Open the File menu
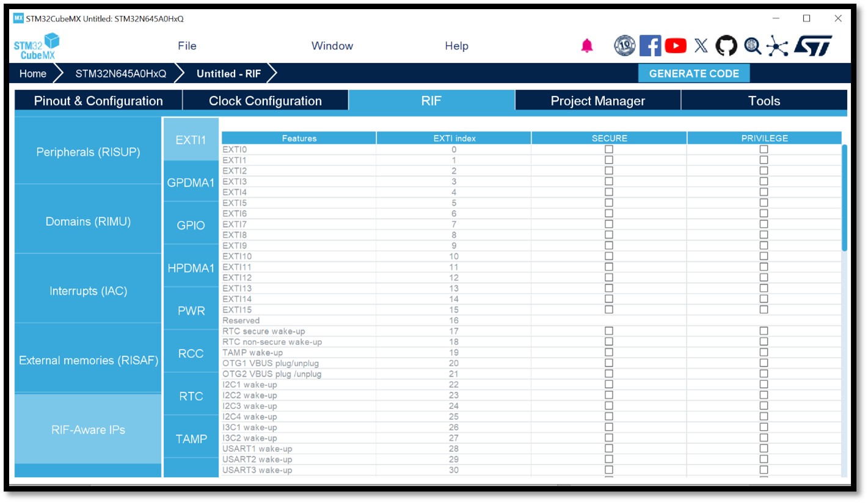868x503 pixels. [x=187, y=46]
